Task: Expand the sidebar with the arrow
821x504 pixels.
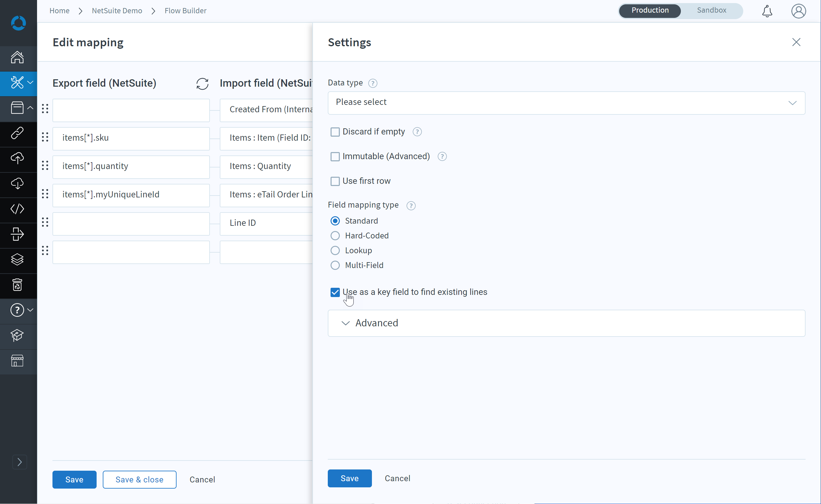Action: (19, 462)
